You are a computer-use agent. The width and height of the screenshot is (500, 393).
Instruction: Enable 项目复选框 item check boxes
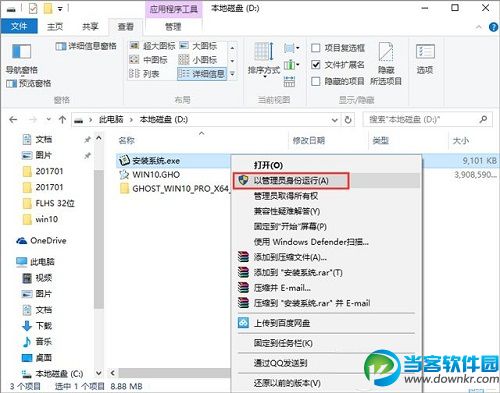(338, 48)
